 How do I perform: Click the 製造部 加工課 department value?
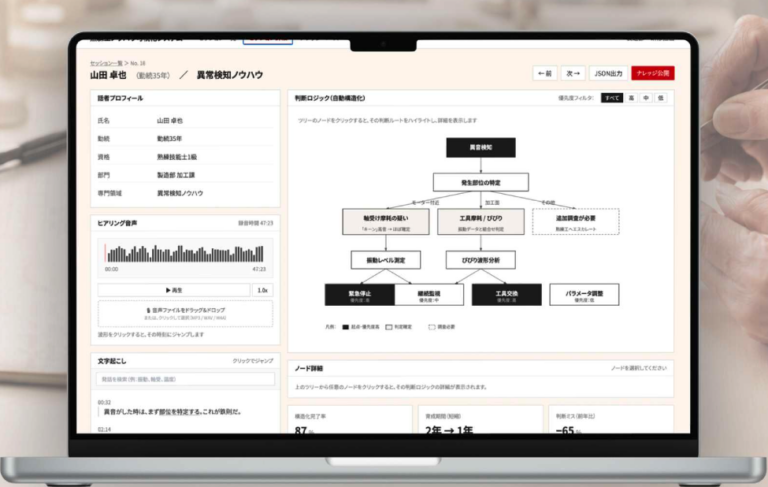[176, 175]
